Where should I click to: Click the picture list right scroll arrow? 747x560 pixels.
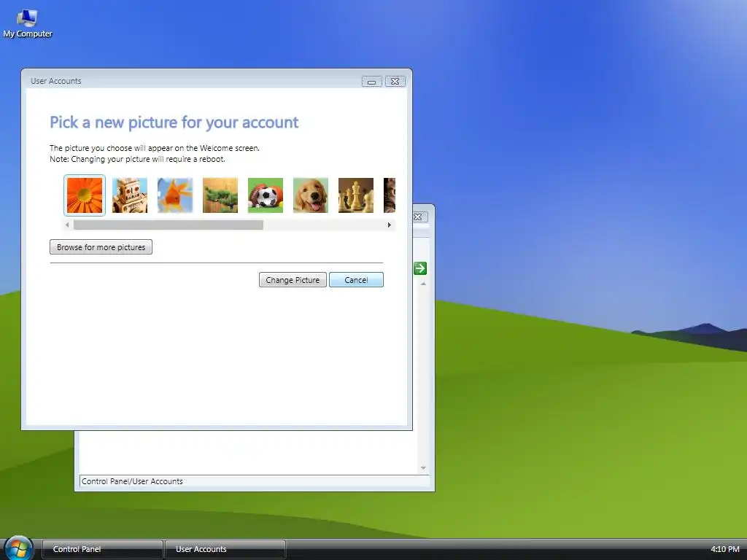pyautogui.click(x=390, y=225)
